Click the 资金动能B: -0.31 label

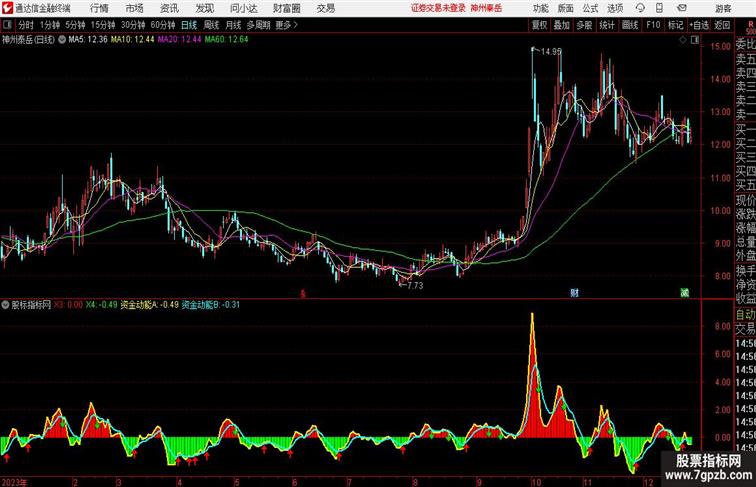(211, 305)
